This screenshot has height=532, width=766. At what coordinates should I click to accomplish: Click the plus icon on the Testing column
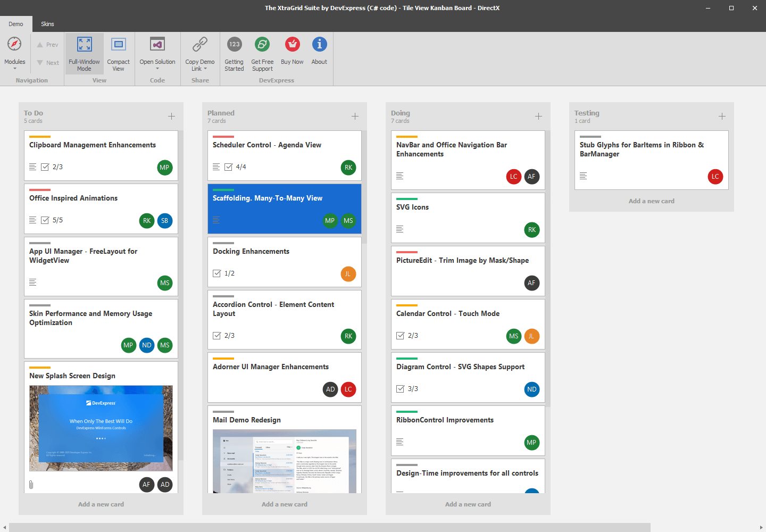click(722, 115)
